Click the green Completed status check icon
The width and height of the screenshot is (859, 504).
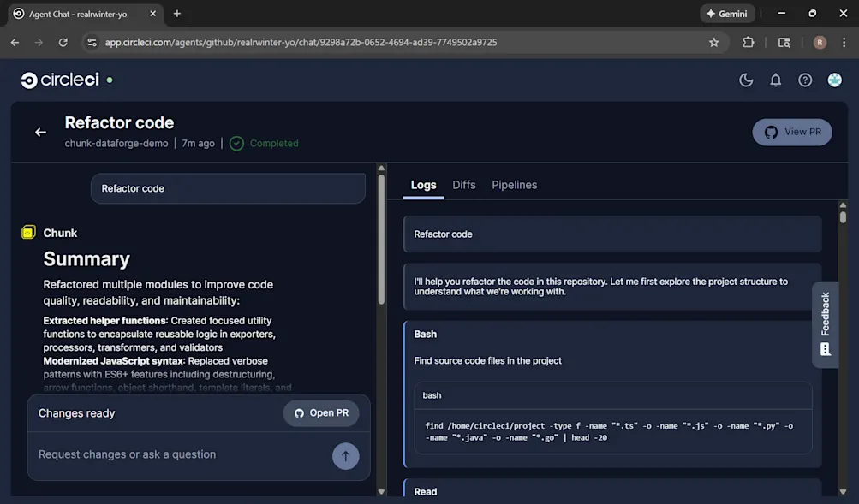[x=236, y=144]
